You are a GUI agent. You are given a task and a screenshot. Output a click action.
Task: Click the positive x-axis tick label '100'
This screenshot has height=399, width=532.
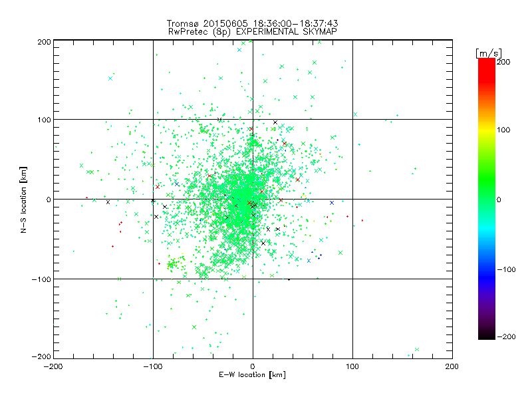click(352, 366)
